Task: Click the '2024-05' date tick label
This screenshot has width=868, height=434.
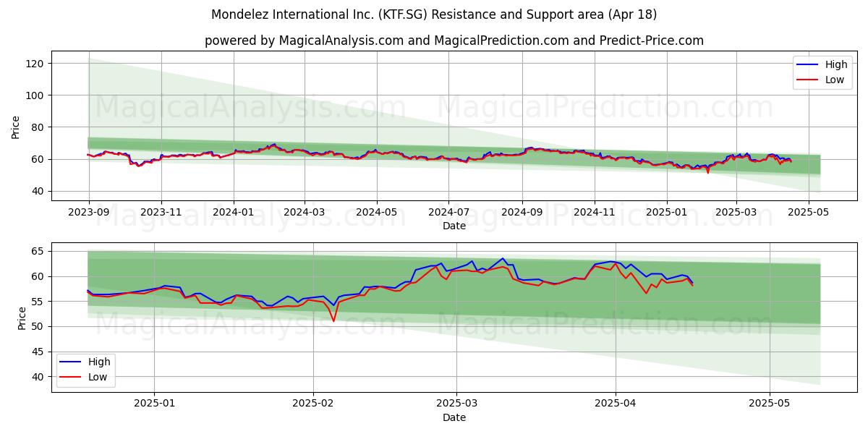Action: pyautogui.click(x=376, y=213)
